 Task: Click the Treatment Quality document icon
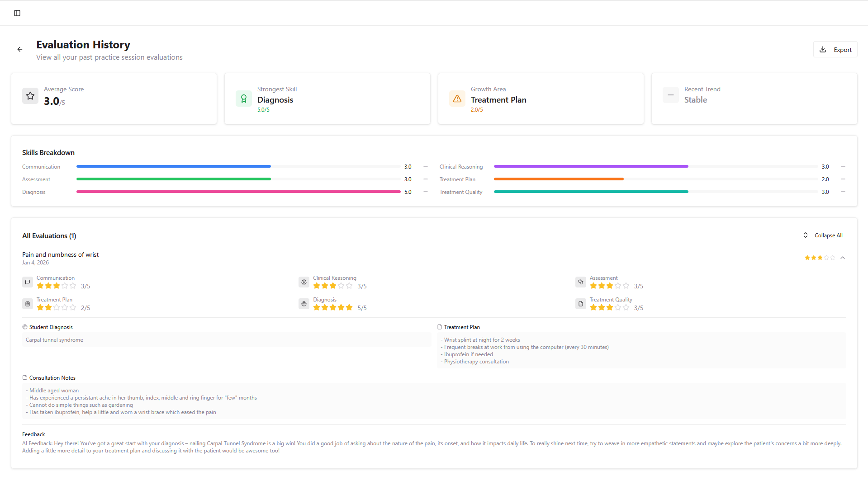click(580, 304)
